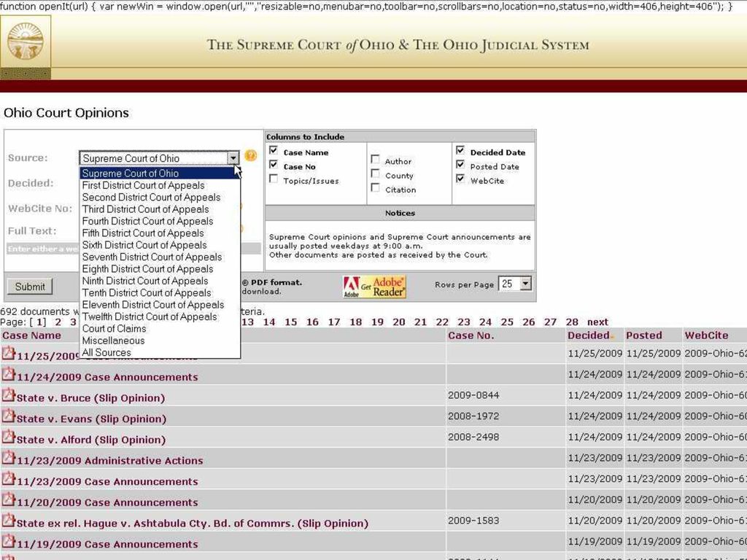Open PDF icon for State ex rel. Hague

coord(9,521)
